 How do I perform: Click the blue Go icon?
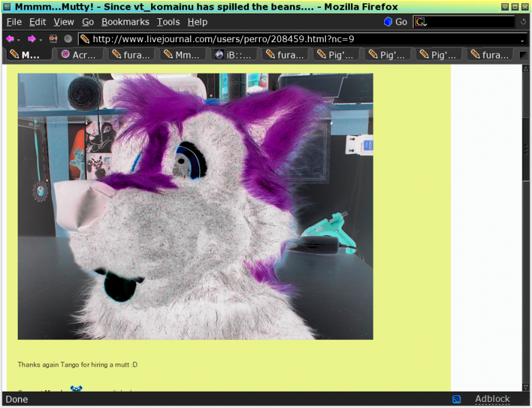pyautogui.click(x=388, y=22)
